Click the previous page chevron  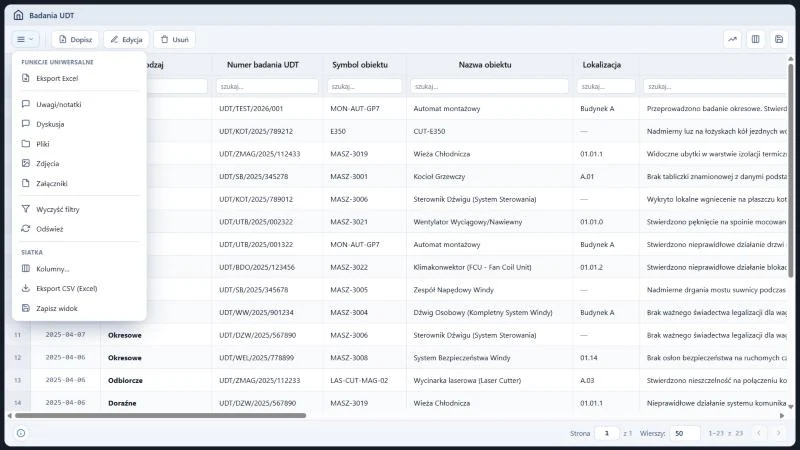click(x=759, y=433)
